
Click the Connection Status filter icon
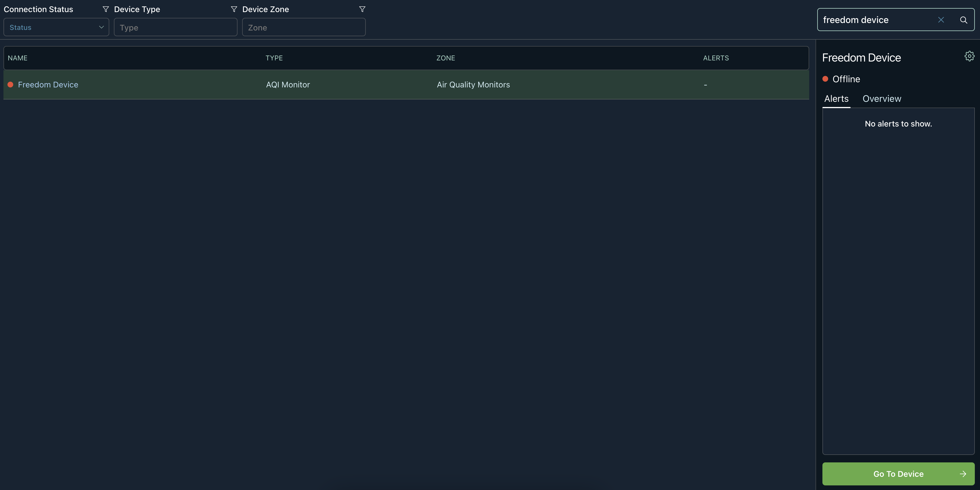(106, 9)
